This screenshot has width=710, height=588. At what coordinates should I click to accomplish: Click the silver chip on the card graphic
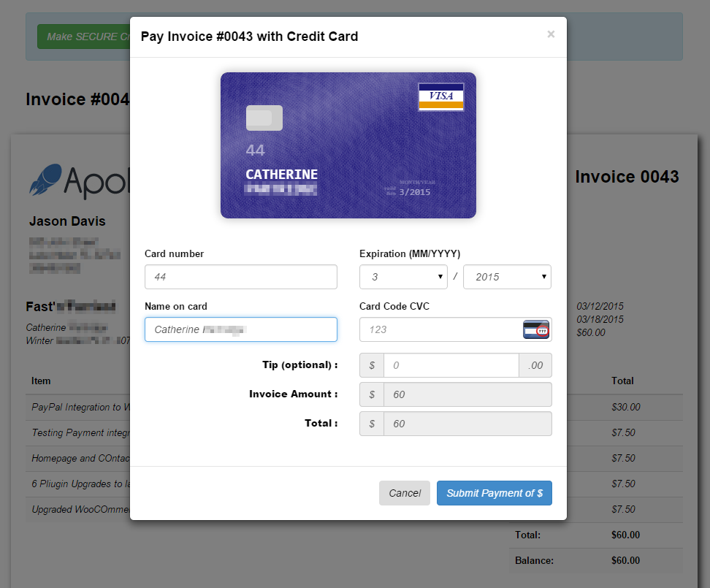[x=264, y=118]
